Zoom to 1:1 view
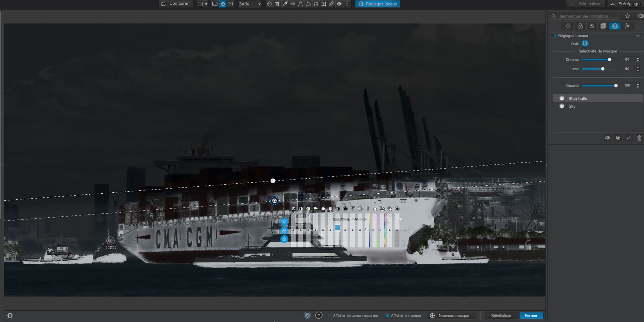 tap(231, 4)
